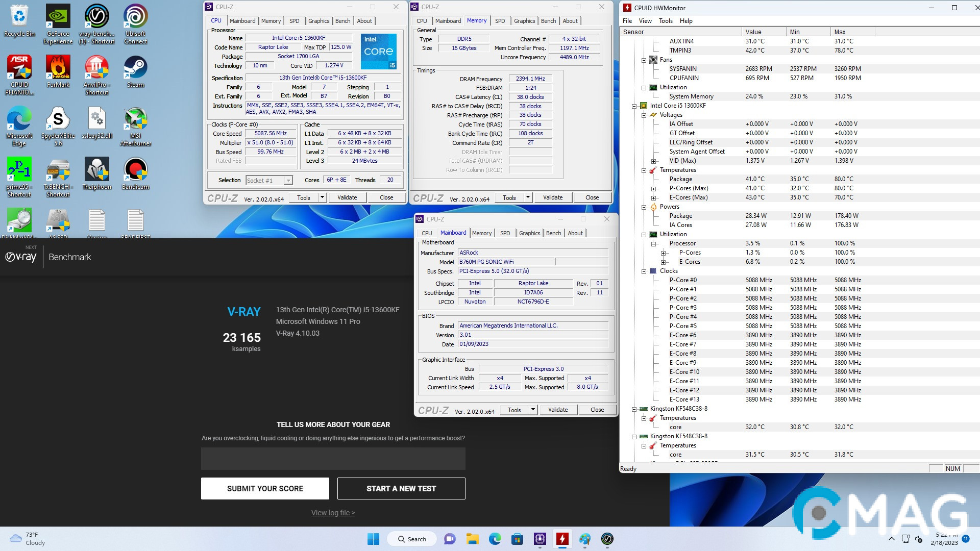Click the gear description text field
The height and width of the screenshot is (551, 980).
pyautogui.click(x=333, y=459)
